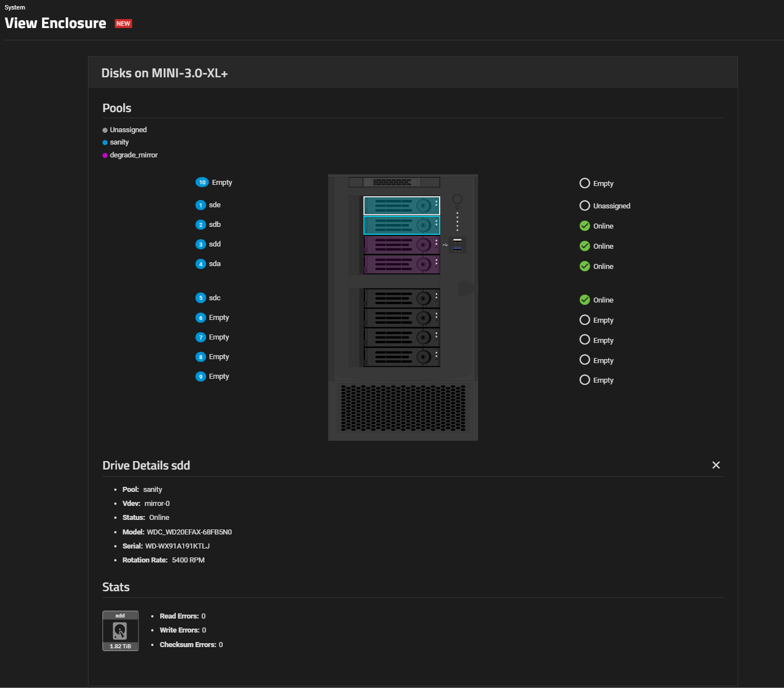
Task: Close the Drive Details sdd panel
Action: click(716, 465)
